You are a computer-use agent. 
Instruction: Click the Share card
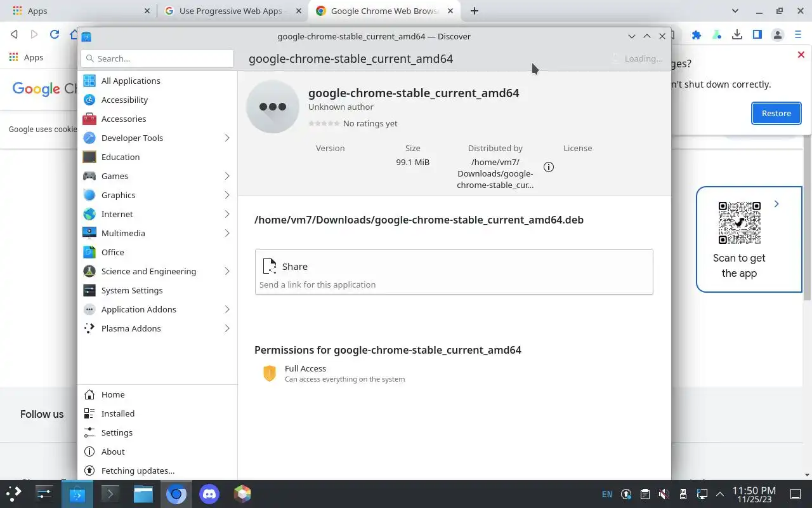tap(454, 272)
